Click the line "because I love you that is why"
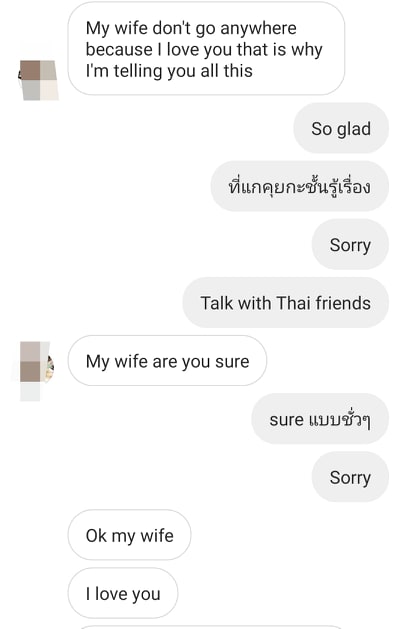405x629 pixels. pyautogui.click(x=204, y=50)
